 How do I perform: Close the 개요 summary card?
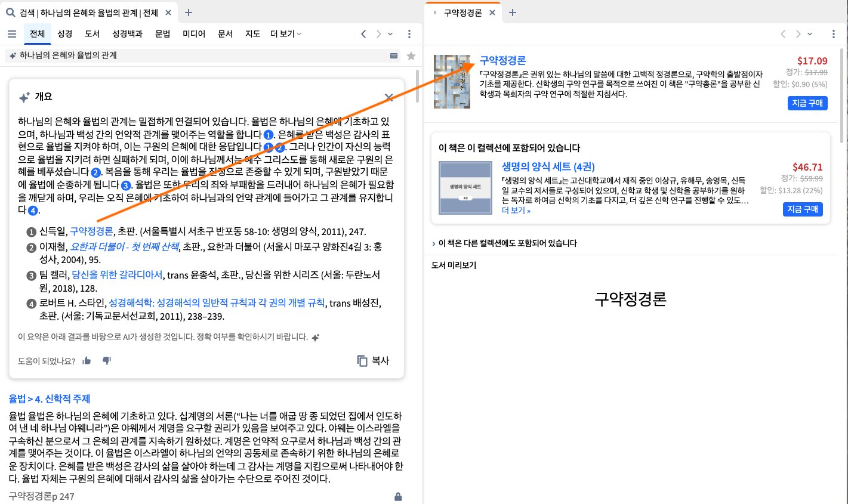[x=388, y=97]
